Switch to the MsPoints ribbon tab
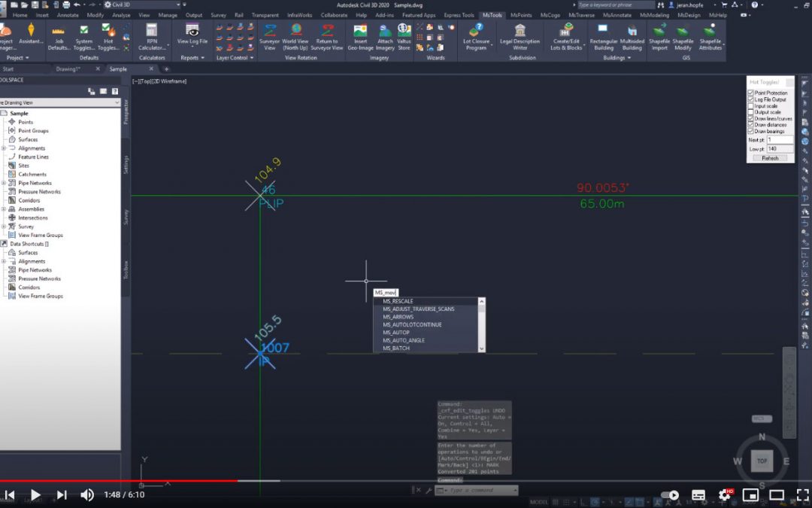This screenshot has height=508, width=812. click(x=520, y=15)
